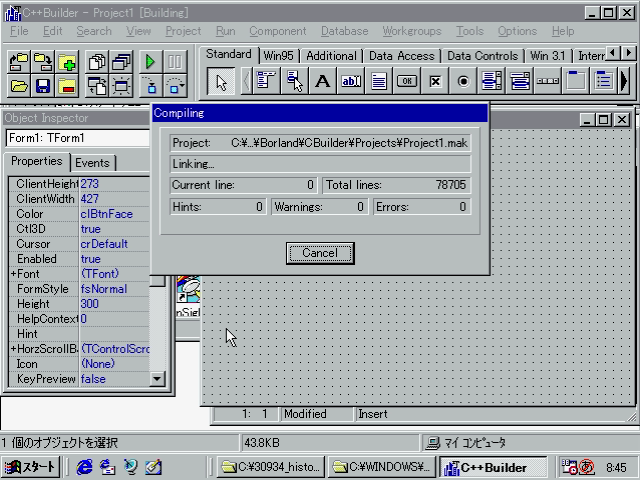This screenshot has width=640, height=480.
Task: Click the Remove File from Project icon
Action: (x=67, y=86)
